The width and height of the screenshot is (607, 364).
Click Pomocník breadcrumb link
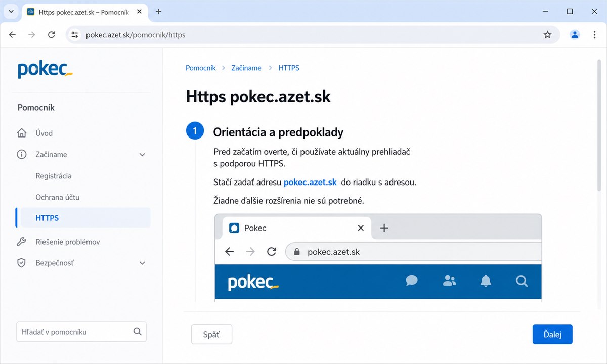click(201, 68)
